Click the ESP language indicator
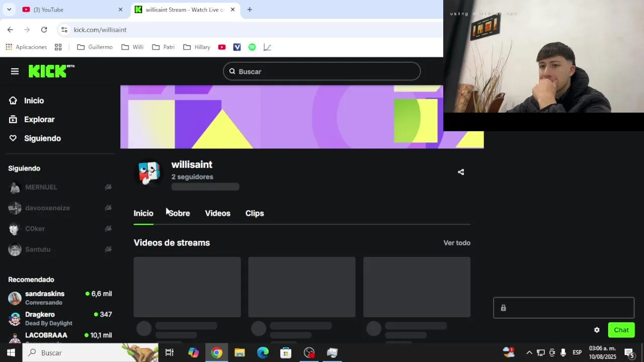Screen dimensions: 644x362 coord(577,352)
